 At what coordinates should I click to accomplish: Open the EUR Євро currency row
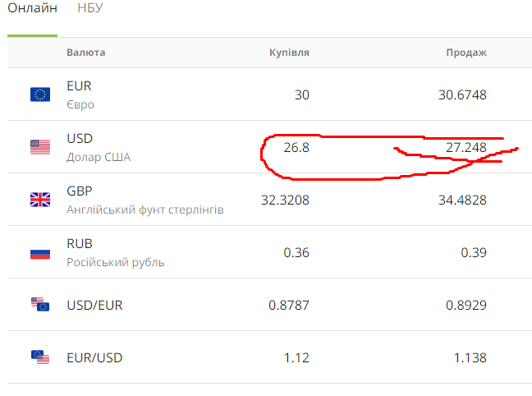pyautogui.click(x=270, y=94)
